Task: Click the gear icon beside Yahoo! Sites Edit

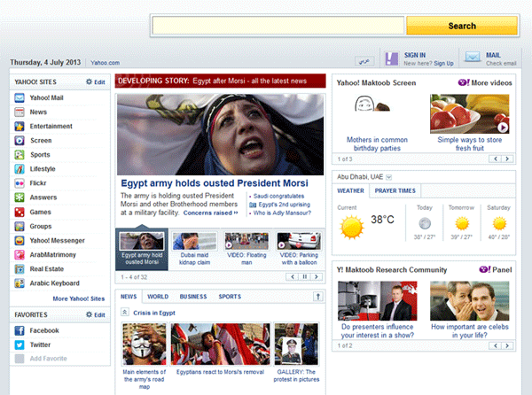Action: tap(89, 81)
